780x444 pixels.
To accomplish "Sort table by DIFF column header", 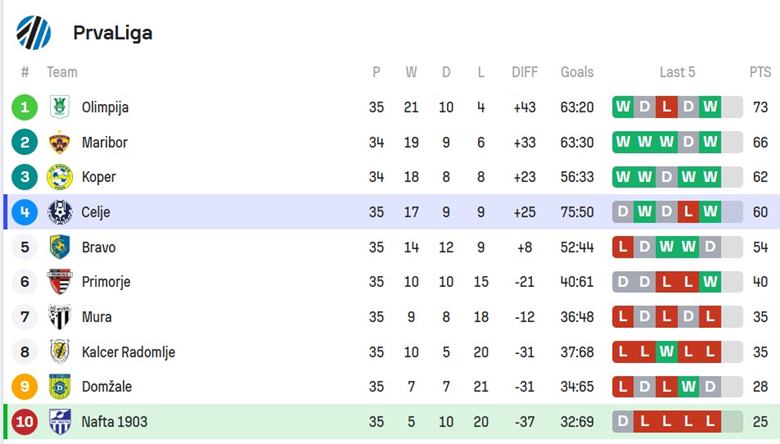I will pos(525,73).
